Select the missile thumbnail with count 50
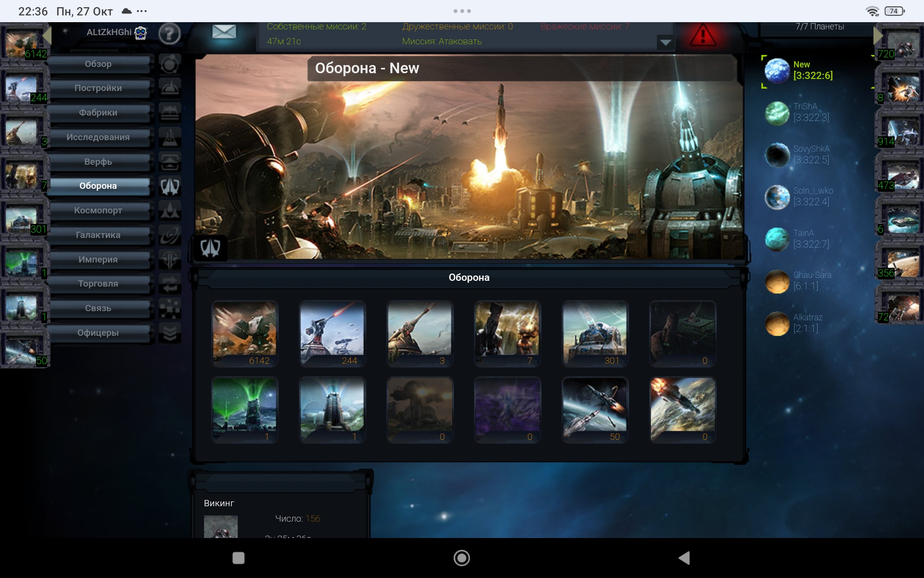The image size is (924, 578). (595, 409)
